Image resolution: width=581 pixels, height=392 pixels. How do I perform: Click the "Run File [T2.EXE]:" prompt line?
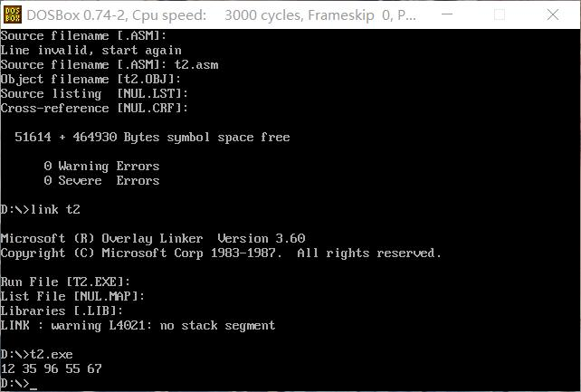pos(66,282)
